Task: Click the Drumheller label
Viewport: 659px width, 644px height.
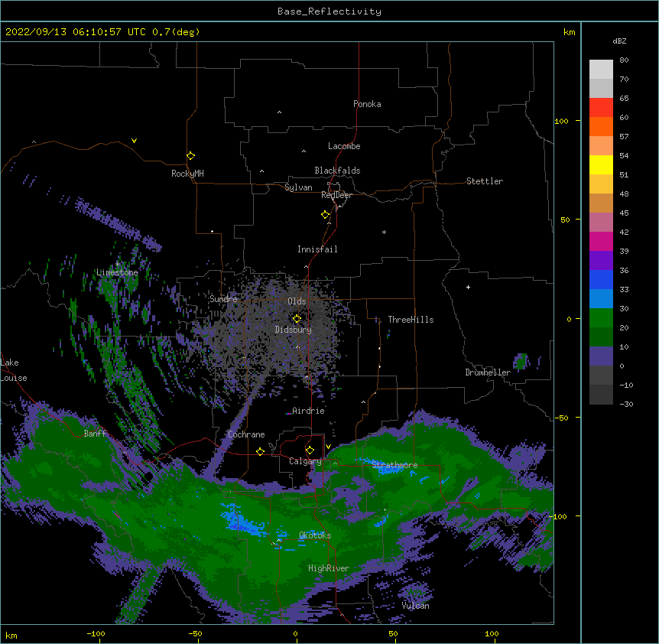Action: point(488,372)
